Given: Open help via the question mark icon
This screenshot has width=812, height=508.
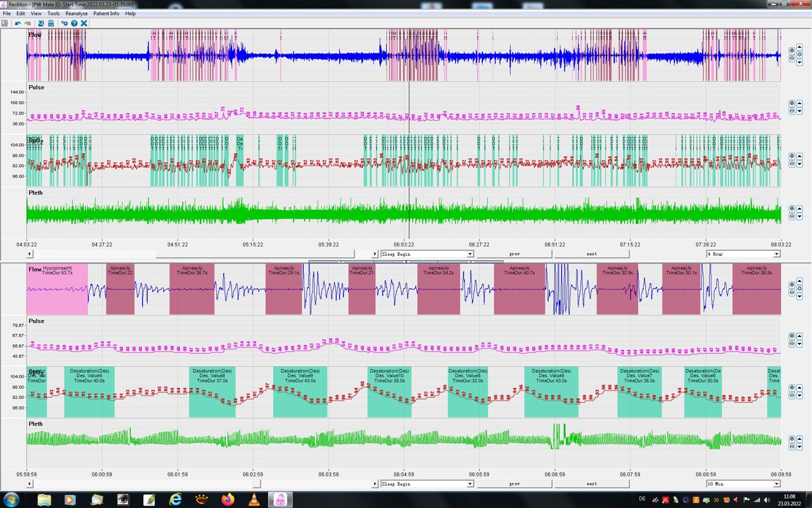Looking at the screenshot, I should click(74, 23).
